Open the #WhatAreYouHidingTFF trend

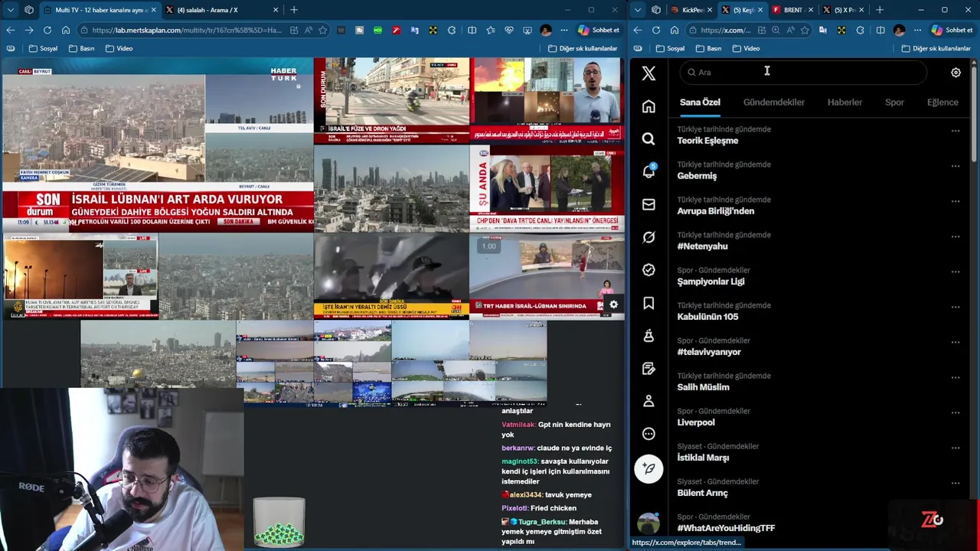pyautogui.click(x=726, y=528)
